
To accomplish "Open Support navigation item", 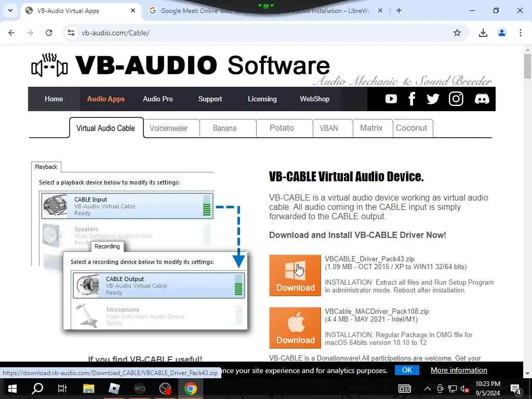I will 210,99.
